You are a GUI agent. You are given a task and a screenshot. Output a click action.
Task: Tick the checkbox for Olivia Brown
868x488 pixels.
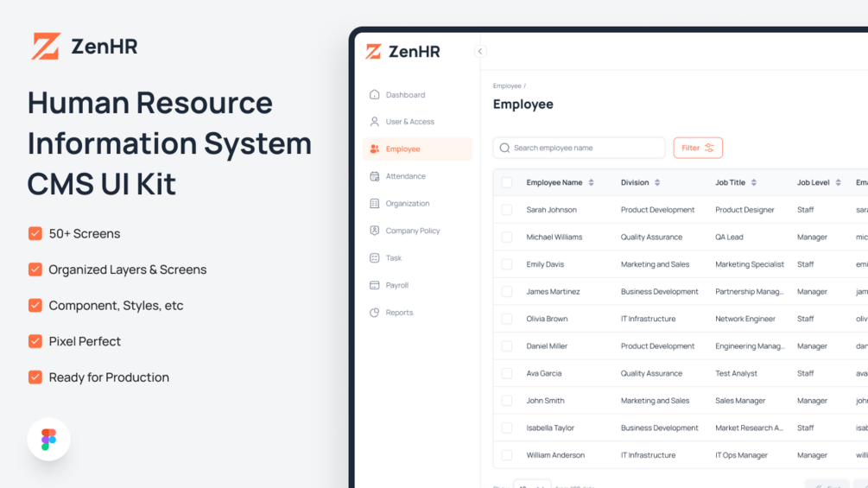click(506, 319)
